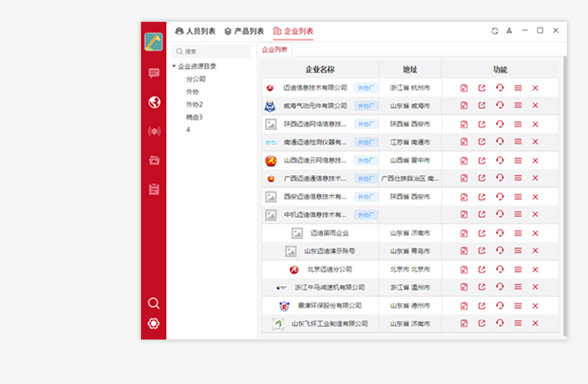Delete 迈迪信息技术有限公司 with its red X
The width and height of the screenshot is (588, 384).
coord(535,88)
